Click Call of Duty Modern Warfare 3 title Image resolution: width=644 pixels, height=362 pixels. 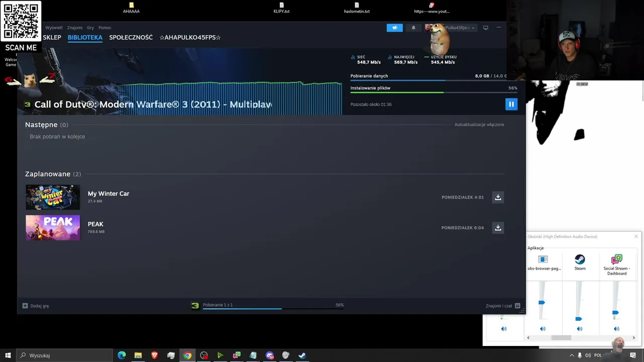coord(153,105)
